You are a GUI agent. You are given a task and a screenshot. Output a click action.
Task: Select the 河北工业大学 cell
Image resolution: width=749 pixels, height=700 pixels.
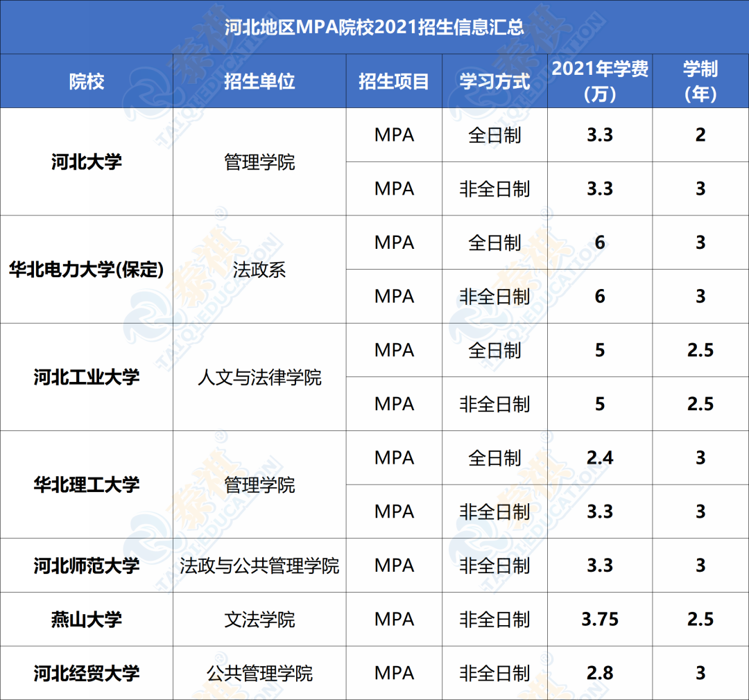pos(87,377)
